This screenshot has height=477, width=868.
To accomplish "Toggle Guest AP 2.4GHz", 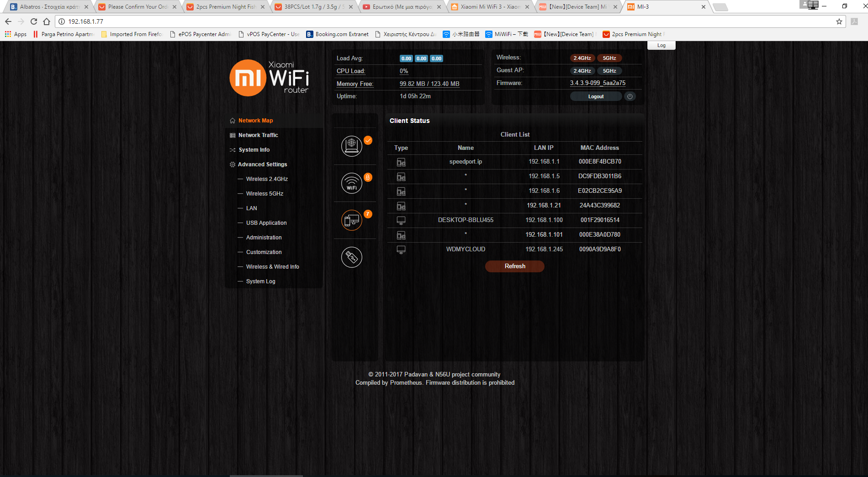I will pos(582,71).
